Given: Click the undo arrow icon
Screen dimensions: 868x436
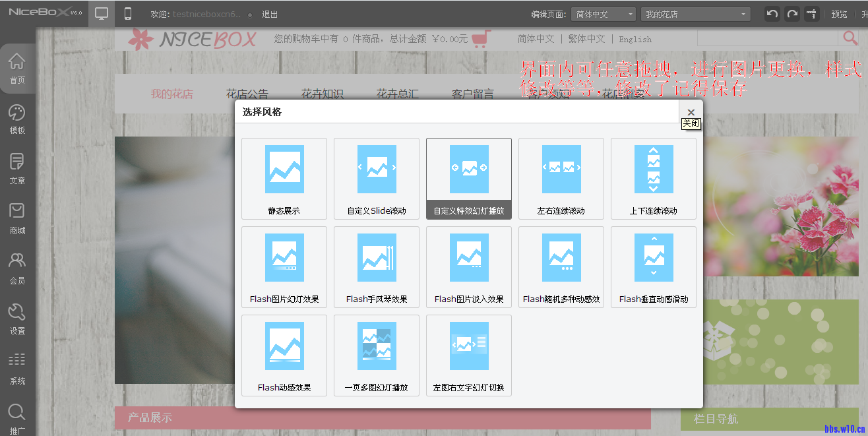Looking at the screenshot, I should [x=771, y=13].
